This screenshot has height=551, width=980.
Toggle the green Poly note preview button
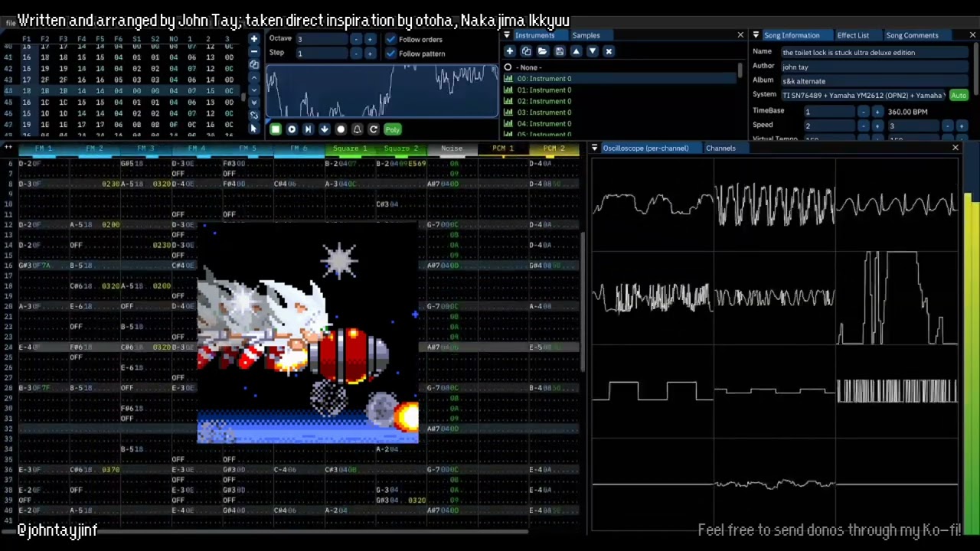(x=392, y=129)
